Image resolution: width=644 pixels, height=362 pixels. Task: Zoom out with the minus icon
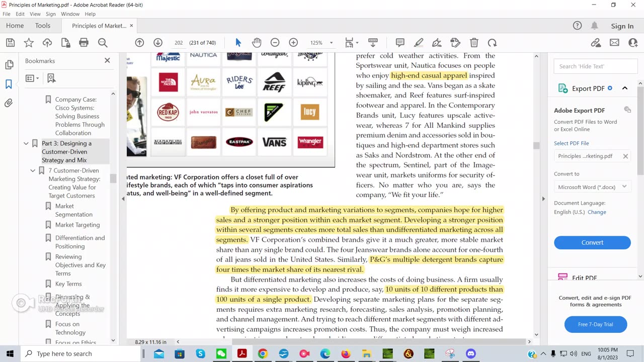coord(275,43)
